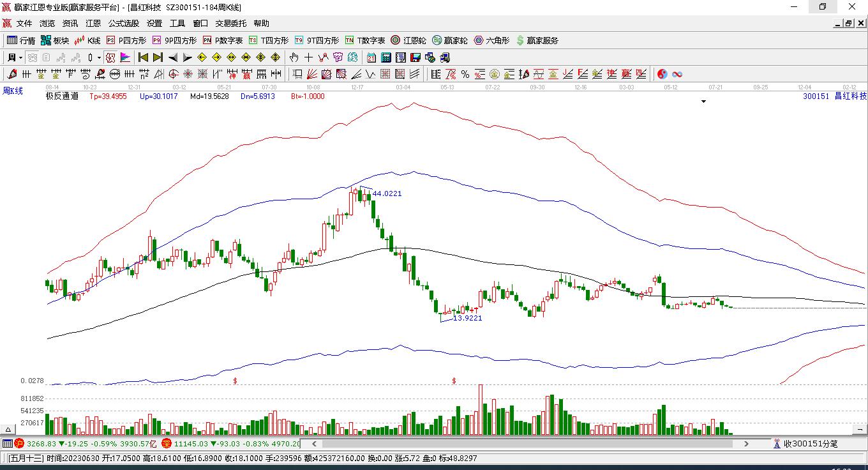This screenshot has height=470, width=868.
Task: Switch to K线 chart view
Action: click(87, 40)
